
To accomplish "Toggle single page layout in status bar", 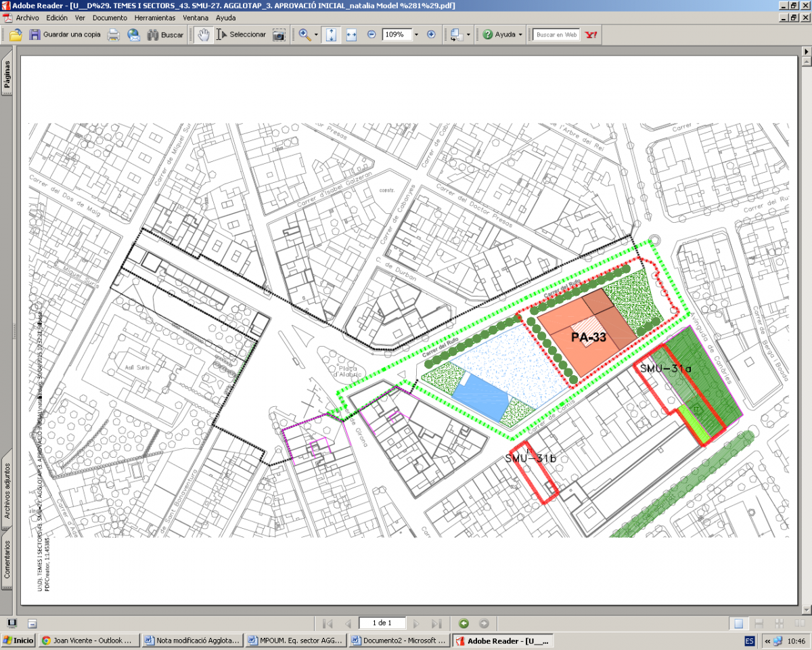I will [739, 624].
